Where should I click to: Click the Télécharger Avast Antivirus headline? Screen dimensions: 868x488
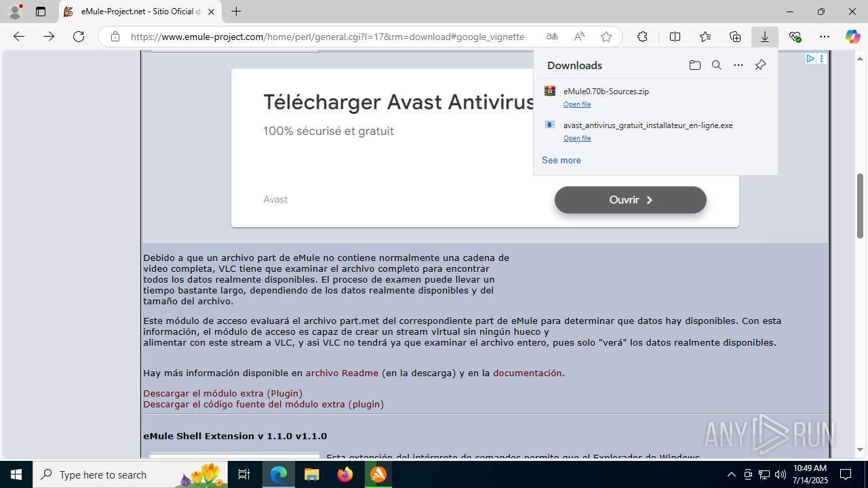pyautogui.click(x=399, y=102)
